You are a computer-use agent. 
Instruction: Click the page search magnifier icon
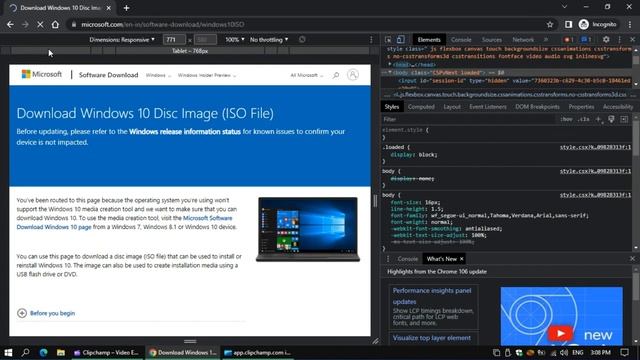(336, 75)
